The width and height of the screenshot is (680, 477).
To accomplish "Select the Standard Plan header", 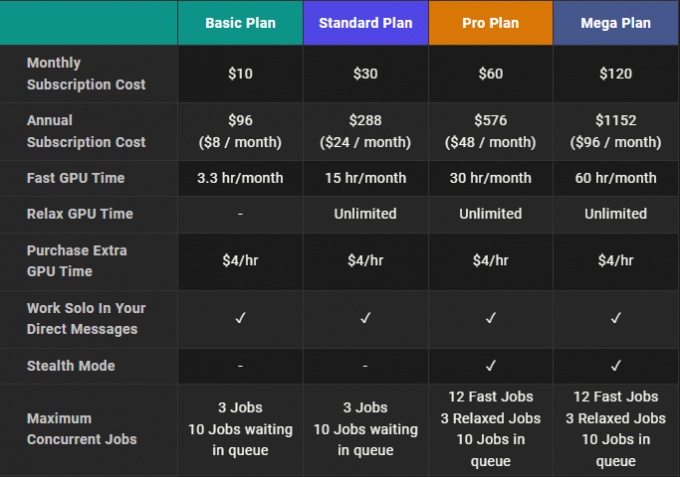I will [x=366, y=23].
